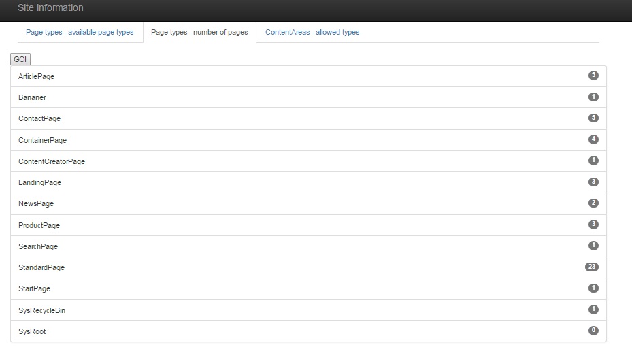Click the ContactPage count badge

point(593,118)
